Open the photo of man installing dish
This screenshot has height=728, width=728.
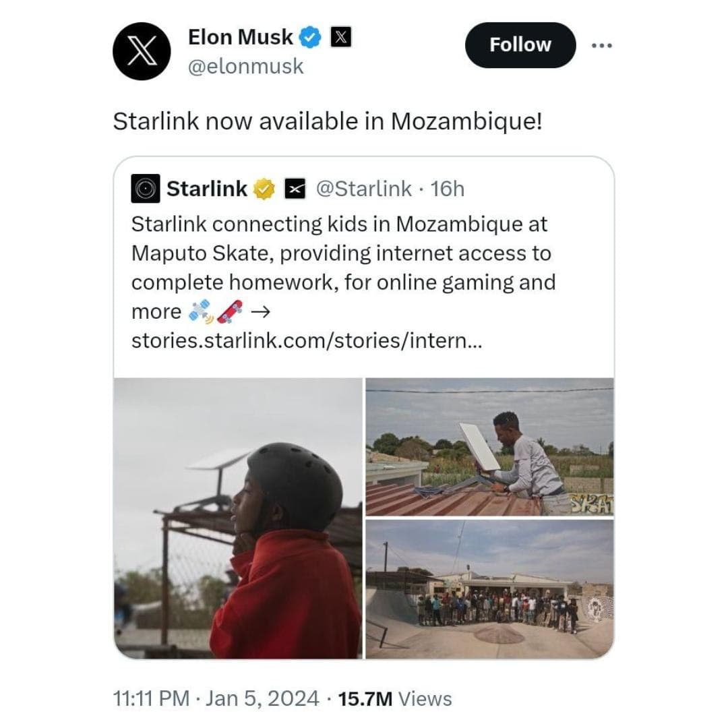point(489,447)
